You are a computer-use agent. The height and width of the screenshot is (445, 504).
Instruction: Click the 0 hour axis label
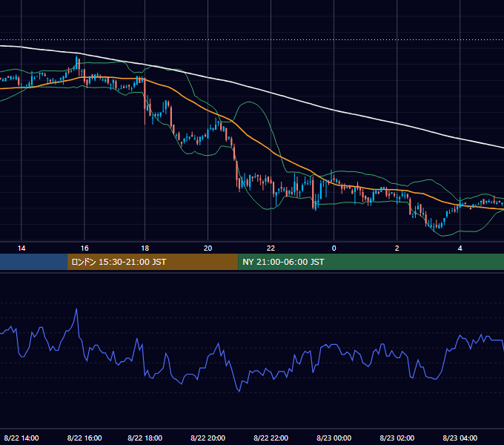pos(334,248)
